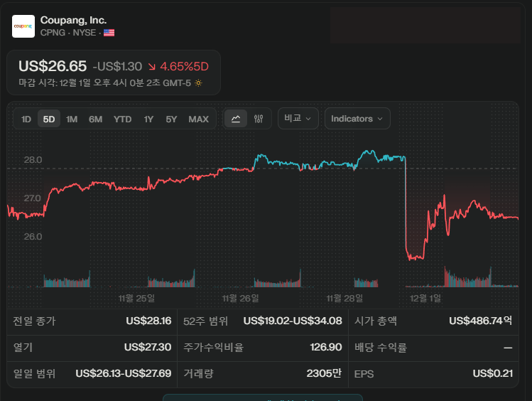
Task: Click the 26.0 price axis label
Action: click(x=33, y=237)
